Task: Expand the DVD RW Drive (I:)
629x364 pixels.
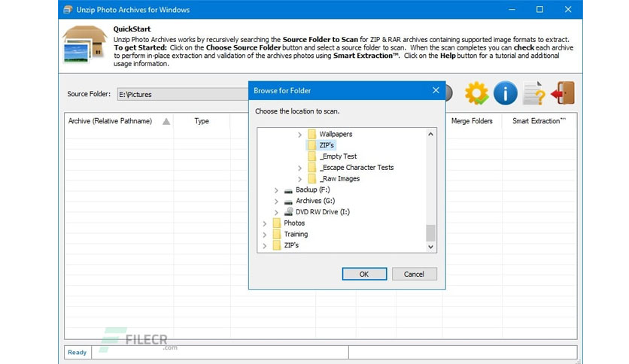Action: pos(276,213)
